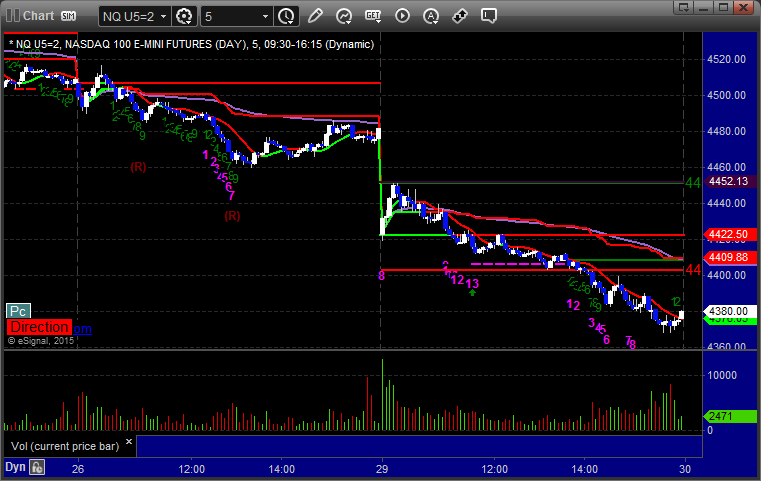Click the chart window grip icon
The image size is (761, 481).
click(x=13, y=16)
